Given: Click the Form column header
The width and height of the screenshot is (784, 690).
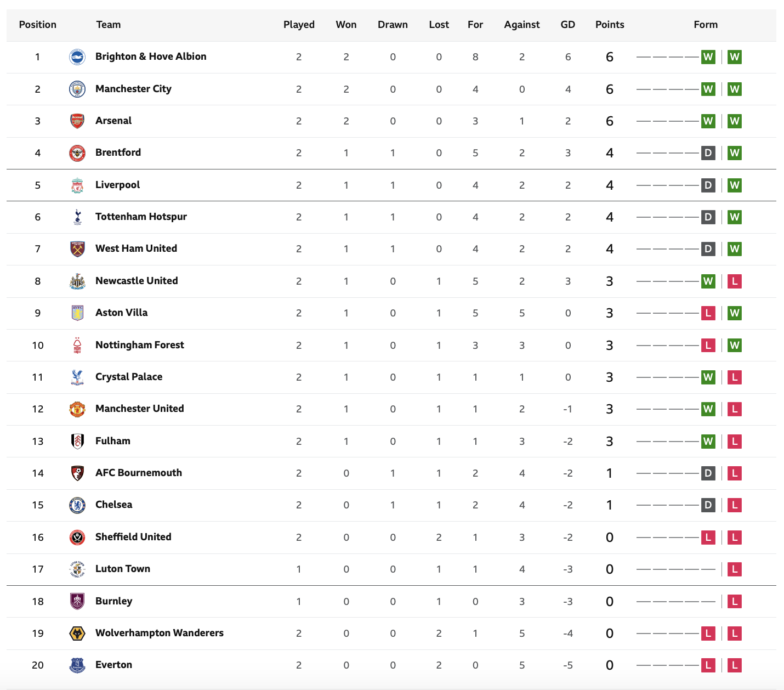Looking at the screenshot, I should (706, 25).
